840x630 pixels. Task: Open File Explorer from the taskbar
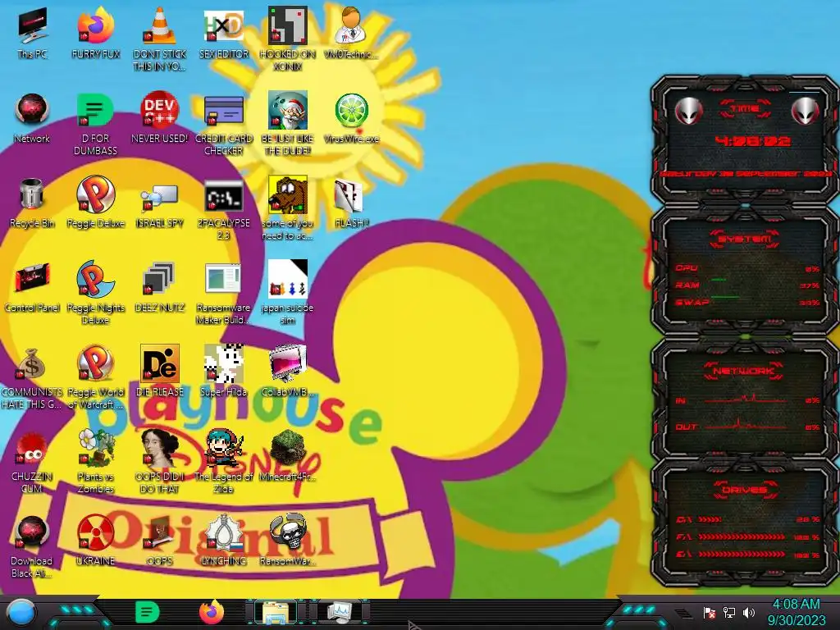pyautogui.click(x=275, y=613)
